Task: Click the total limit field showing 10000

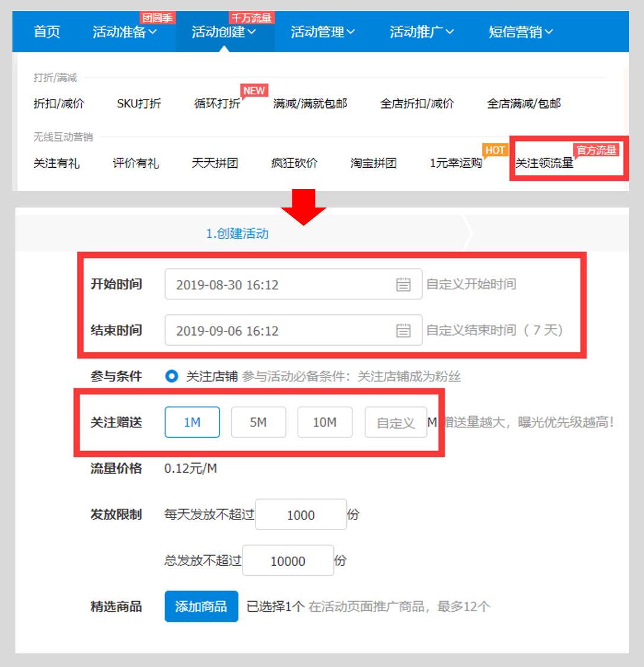Action: coord(288,561)
